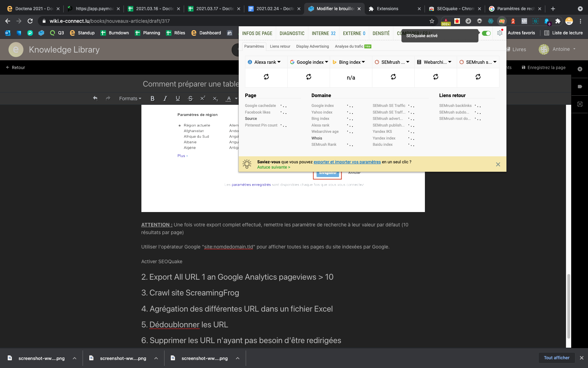Click exporter et importer vos paramètres link
Viewport: 588px width, 368px height.
pos(347,162)
